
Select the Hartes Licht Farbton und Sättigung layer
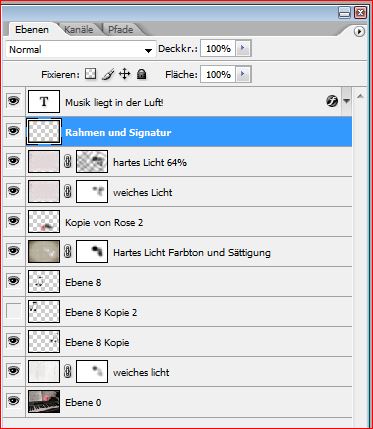click(189, 252)
